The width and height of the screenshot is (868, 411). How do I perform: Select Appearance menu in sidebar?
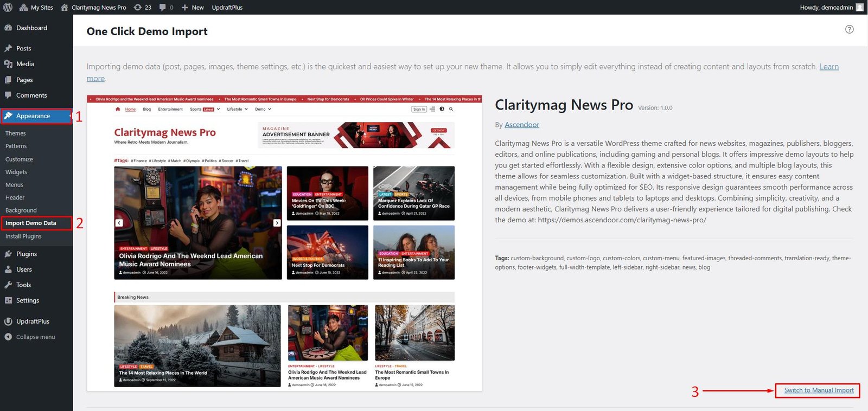point(36,116)
